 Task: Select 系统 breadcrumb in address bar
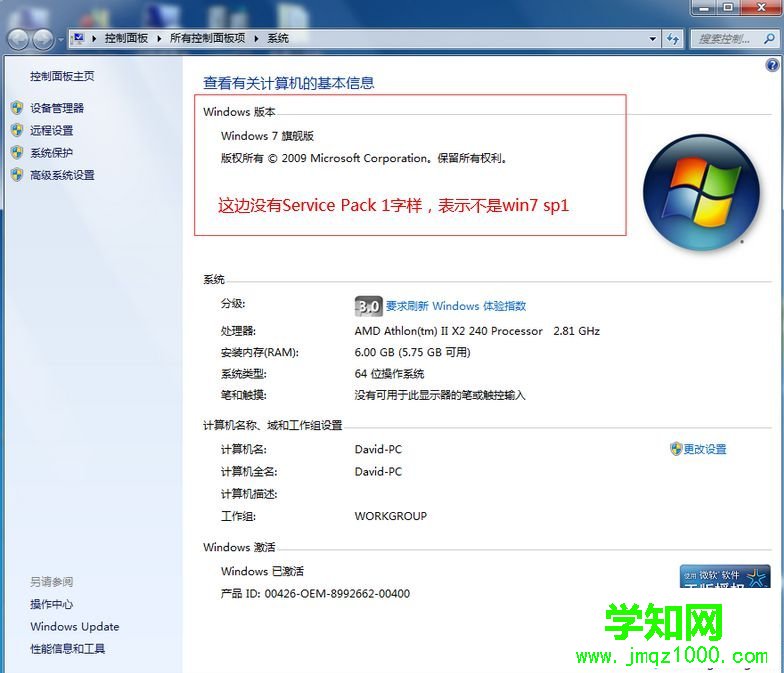click(x=278, y=38)
